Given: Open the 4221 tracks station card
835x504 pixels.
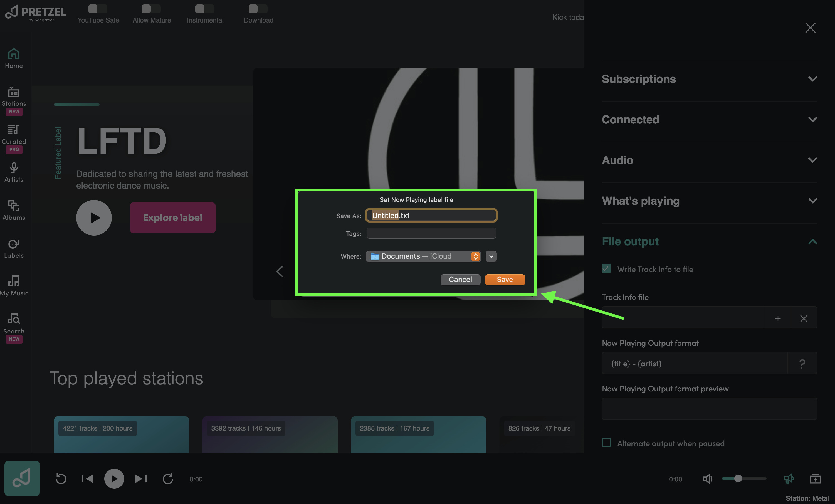Looking at the screenshot, I should coord(121,434).
